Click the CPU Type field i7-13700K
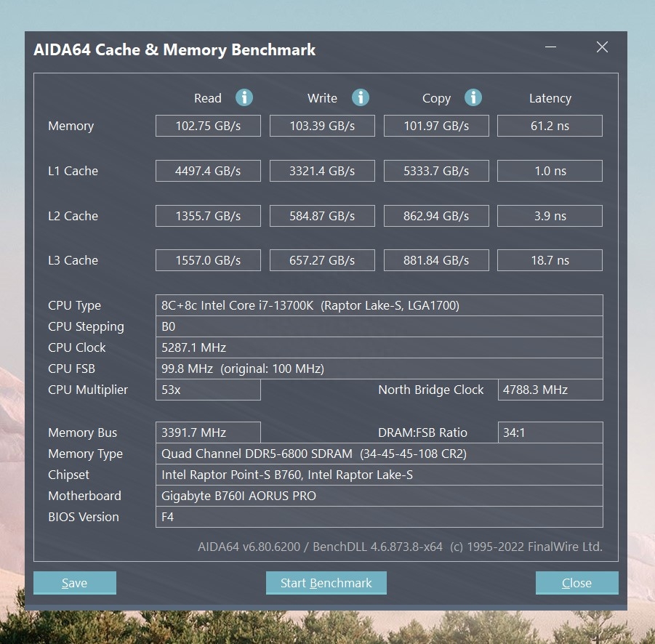This screenshot has width=655, height=644. pos(379,305)
